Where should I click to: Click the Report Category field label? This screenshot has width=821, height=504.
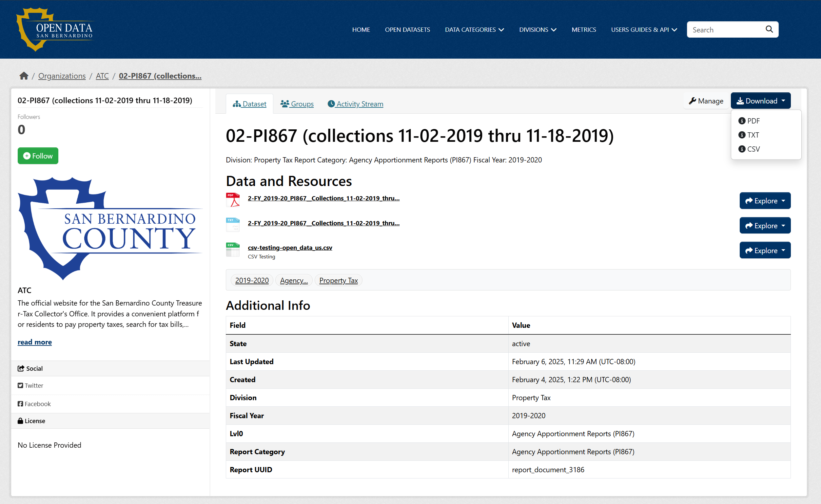[x=257, y=452]
